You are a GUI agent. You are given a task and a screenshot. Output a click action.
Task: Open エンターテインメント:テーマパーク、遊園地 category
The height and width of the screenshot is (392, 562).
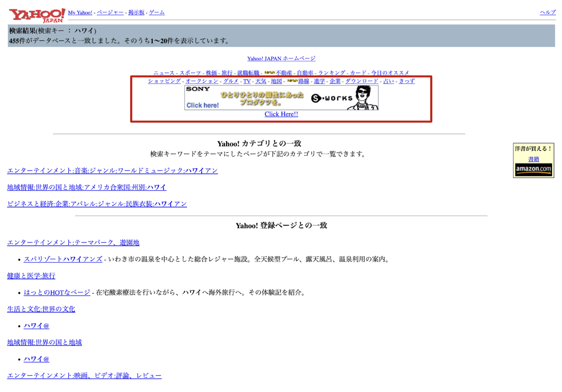click(x=73, y=243)
